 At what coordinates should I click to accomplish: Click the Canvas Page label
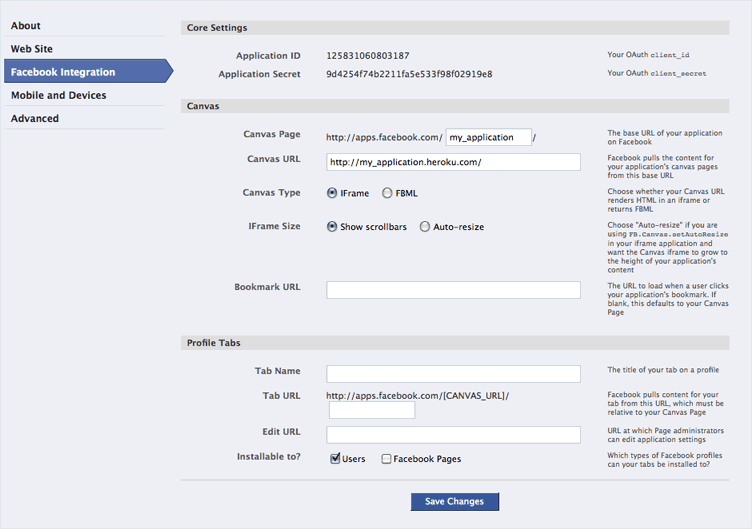click(272, 134)
